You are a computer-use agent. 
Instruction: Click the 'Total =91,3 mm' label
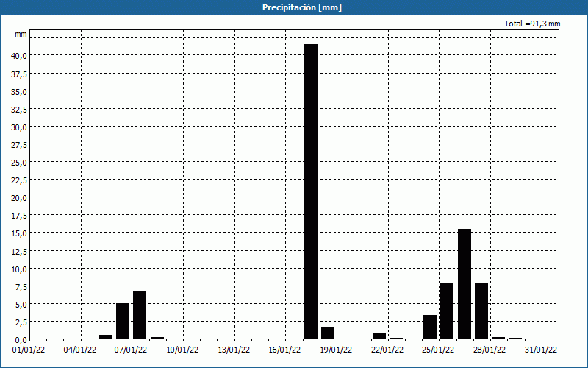(x=532, y=24)
